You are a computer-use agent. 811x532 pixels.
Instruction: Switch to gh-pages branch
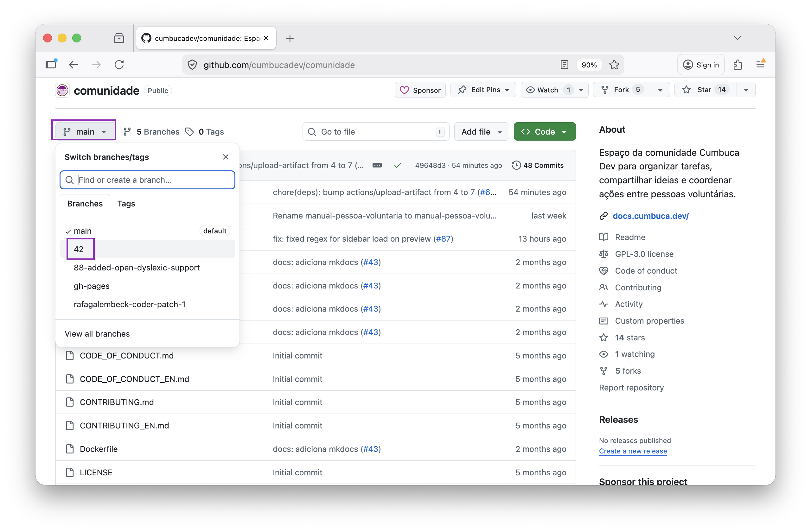(x=148, y=286)
